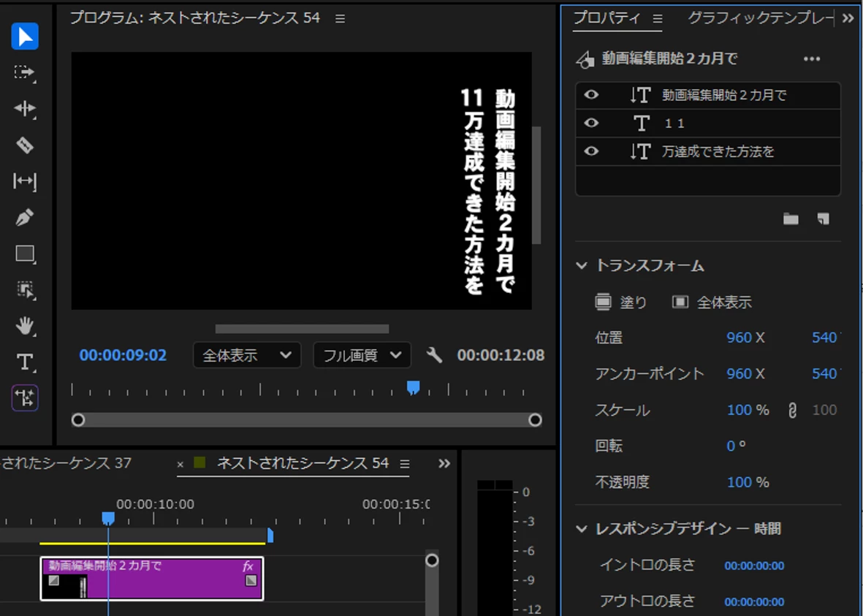Click the fx badge on the clip

[248, 566]
